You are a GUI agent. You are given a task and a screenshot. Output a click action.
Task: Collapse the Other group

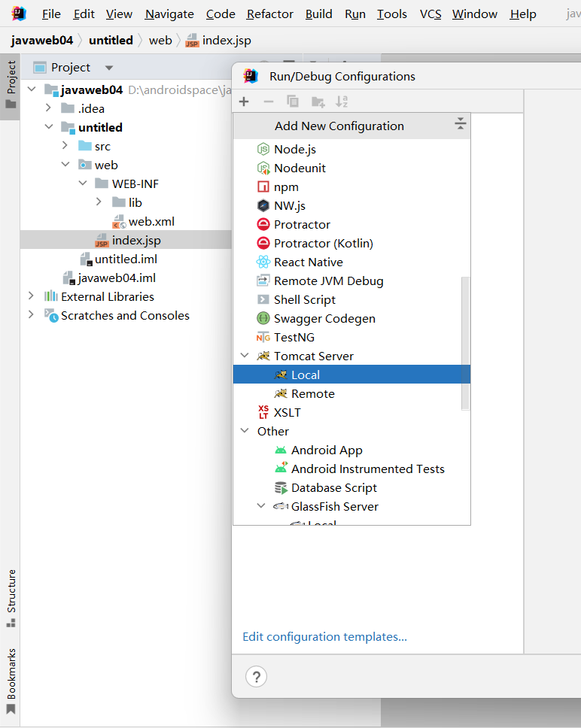point(245,431)
